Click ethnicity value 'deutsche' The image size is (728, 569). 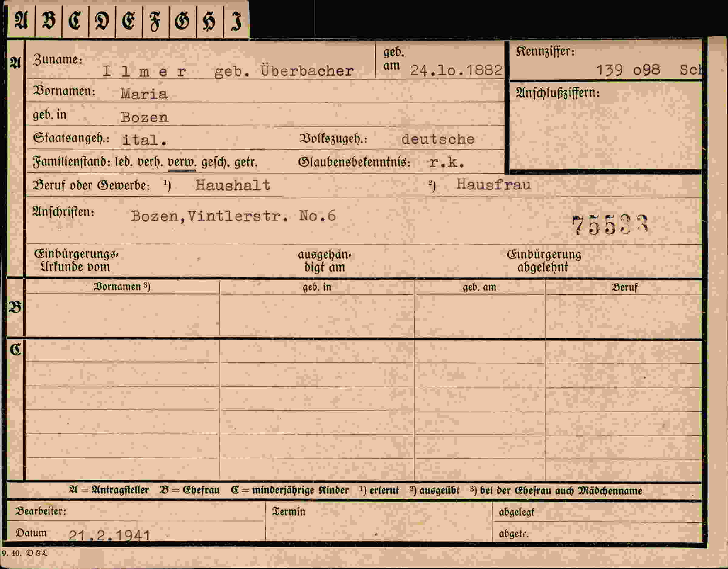[438, 139]
